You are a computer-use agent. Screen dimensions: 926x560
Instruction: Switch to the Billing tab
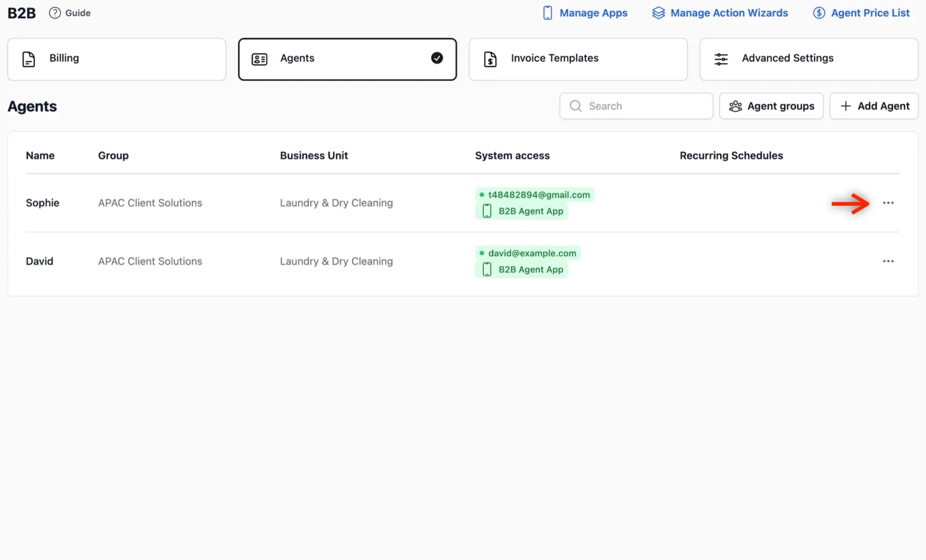click(116, 59)
